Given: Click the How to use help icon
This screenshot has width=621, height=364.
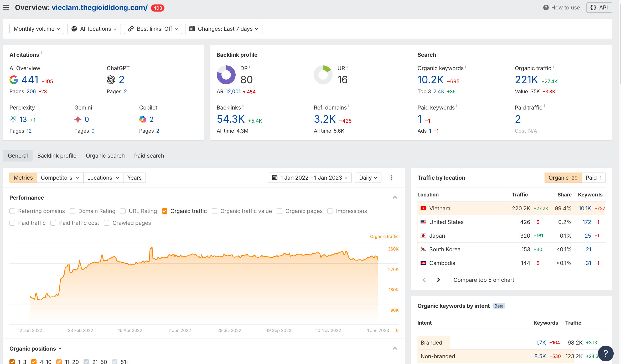Looking at the screenshot, I should 546,8.
